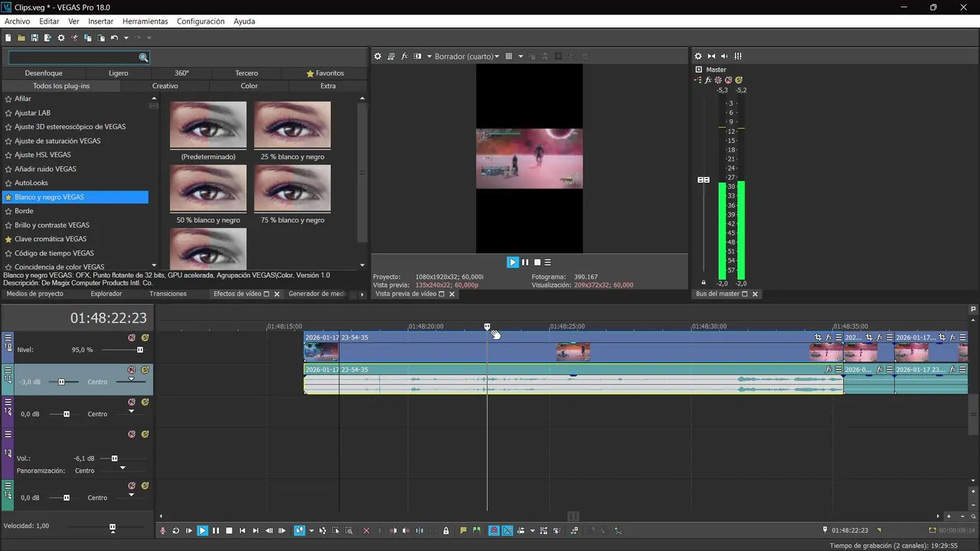Open Master bus FX
The image size is (980, 551).
[708, 80]
